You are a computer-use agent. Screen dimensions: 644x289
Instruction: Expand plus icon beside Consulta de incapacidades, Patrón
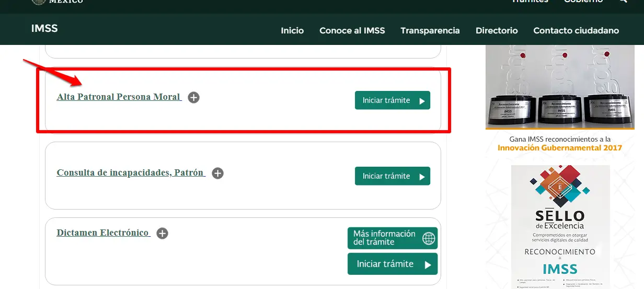(218, 173)
